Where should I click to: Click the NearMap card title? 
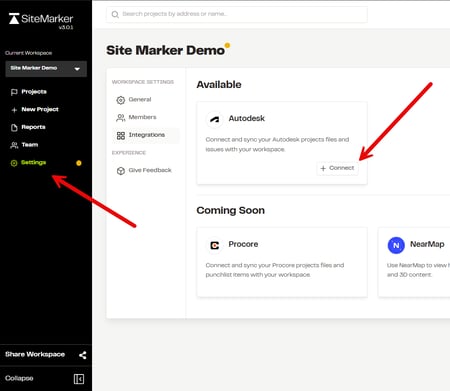coord(427,244)
